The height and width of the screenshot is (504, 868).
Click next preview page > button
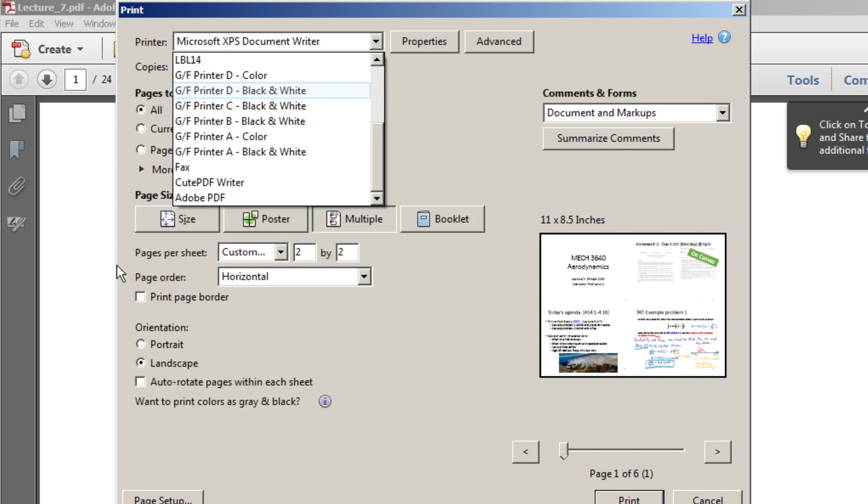(x=717, y=452)
